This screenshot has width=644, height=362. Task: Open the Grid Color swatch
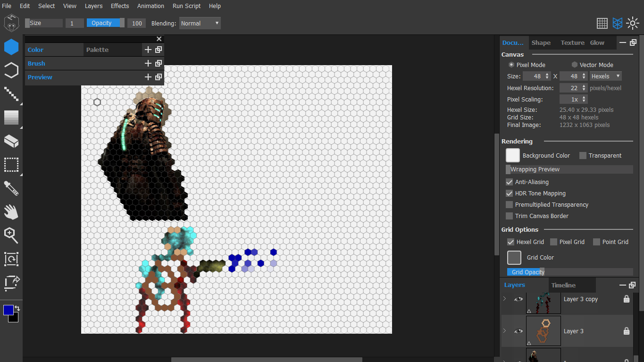[514, 257]
